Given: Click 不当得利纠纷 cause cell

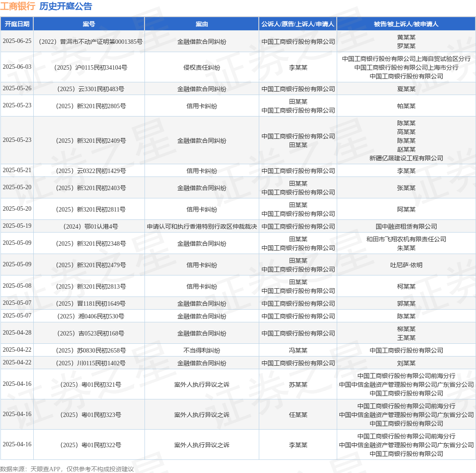Looking at the screenshot, I should 202,350.
